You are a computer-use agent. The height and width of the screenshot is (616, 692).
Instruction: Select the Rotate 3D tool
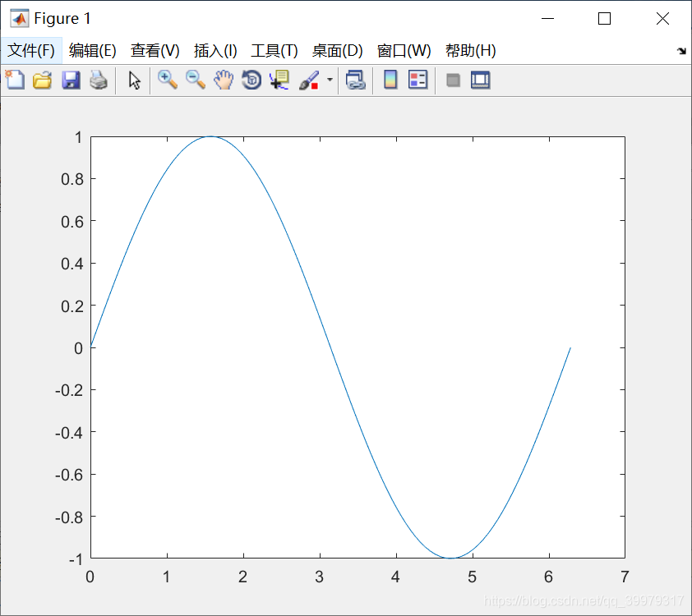click(x=251, y=80)
